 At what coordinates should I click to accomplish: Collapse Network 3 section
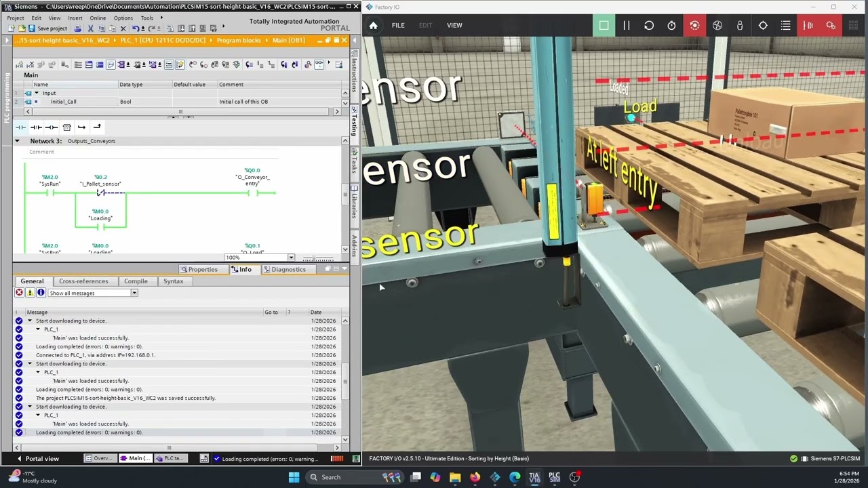coord(17,141)
